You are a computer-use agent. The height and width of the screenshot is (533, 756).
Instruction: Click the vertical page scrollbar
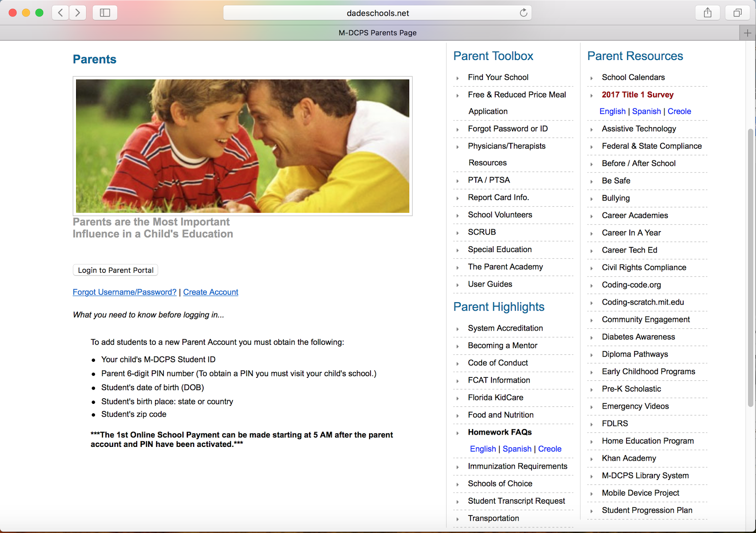pyautogui.click(x=750, y=267)
